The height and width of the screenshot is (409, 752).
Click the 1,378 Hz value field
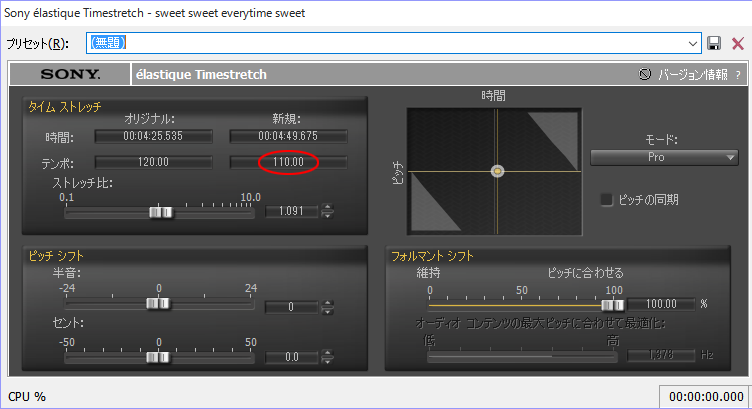661,355
